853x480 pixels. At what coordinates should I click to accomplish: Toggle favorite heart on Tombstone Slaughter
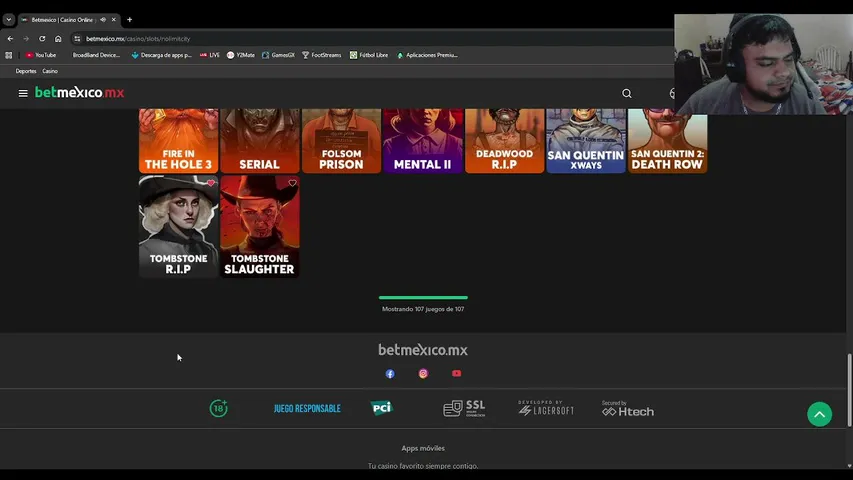coord(292,183)
